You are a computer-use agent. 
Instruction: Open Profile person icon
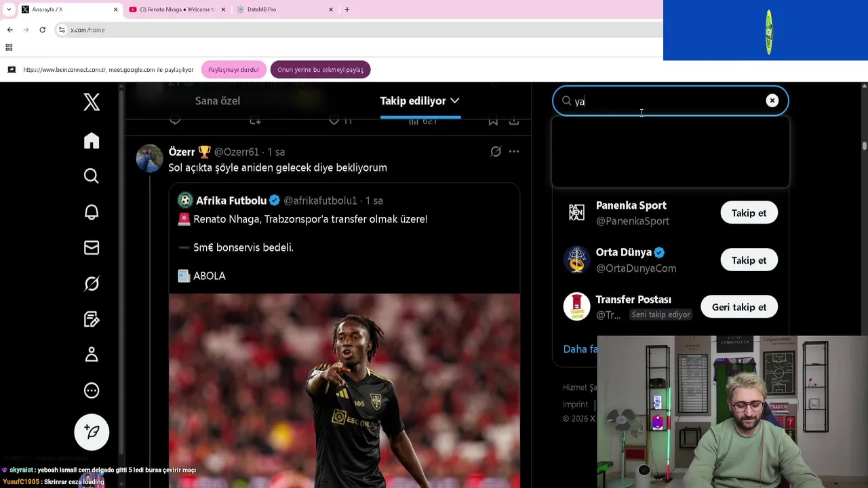tap(92, 354)
